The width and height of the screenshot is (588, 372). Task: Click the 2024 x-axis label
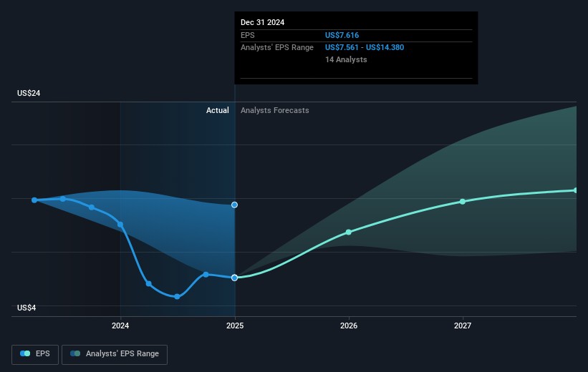coord(120,326)
